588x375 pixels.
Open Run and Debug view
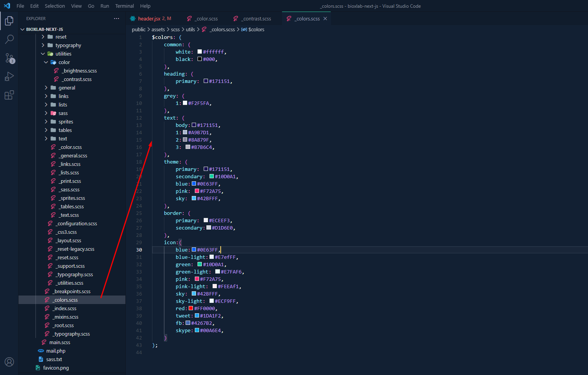point(9,77)
